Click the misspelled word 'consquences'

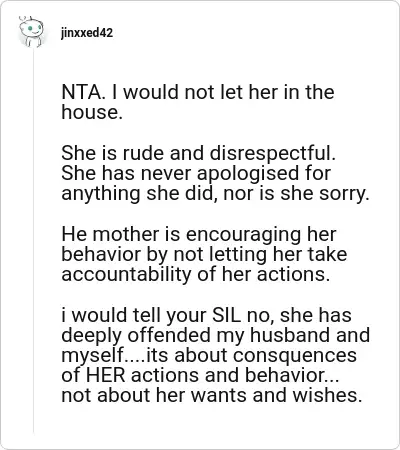295,355
